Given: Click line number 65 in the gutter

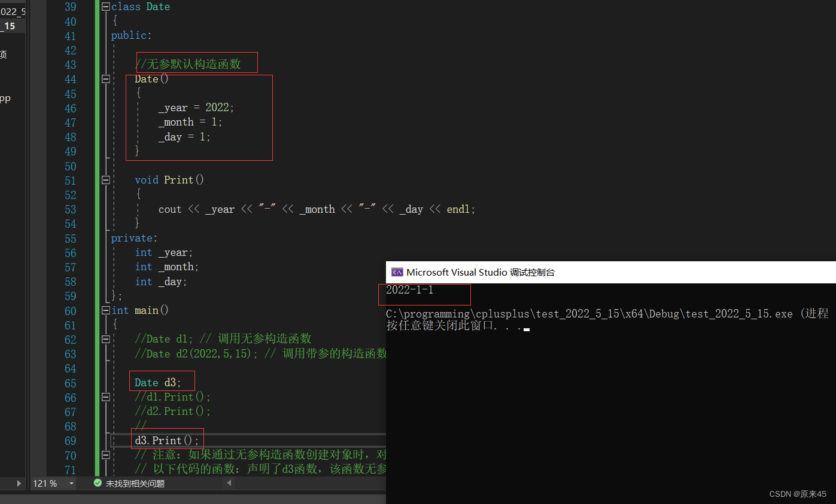Looking at the screenshot, I should point(70,383).
